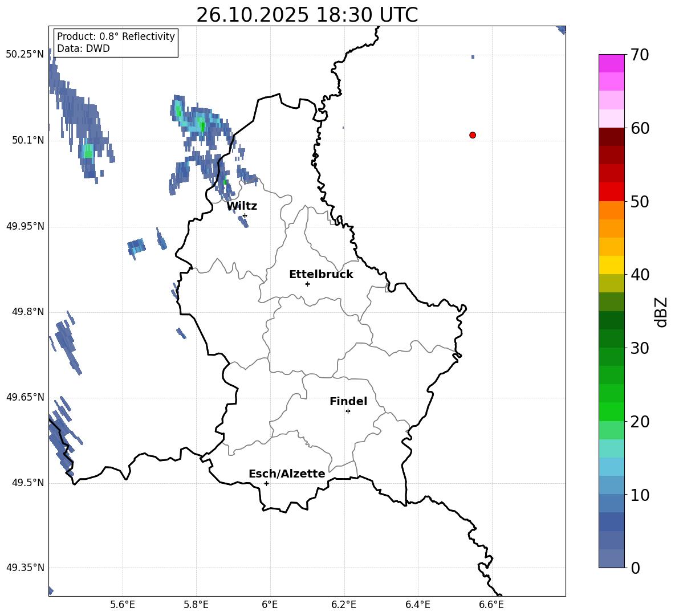Click the Findel cross marker

point(348,411)
